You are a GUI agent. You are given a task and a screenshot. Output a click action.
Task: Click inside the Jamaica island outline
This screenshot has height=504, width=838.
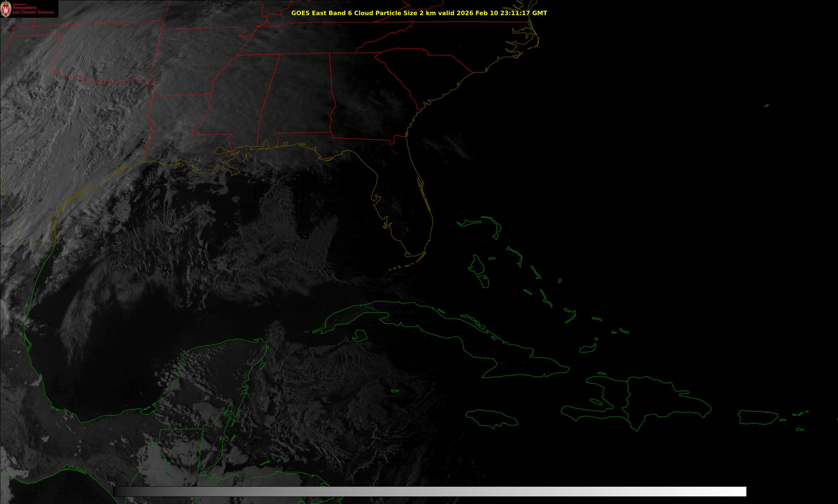[x=491, y=417]
